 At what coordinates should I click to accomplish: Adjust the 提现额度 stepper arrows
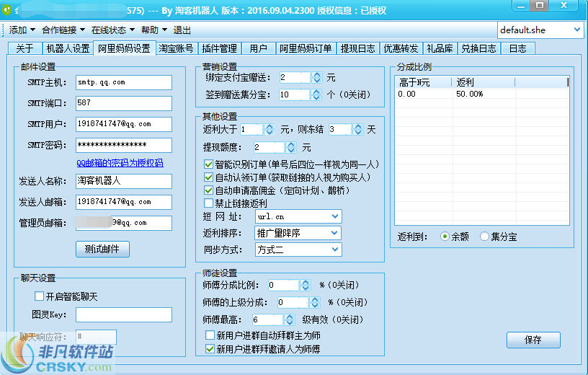[291, 147]
